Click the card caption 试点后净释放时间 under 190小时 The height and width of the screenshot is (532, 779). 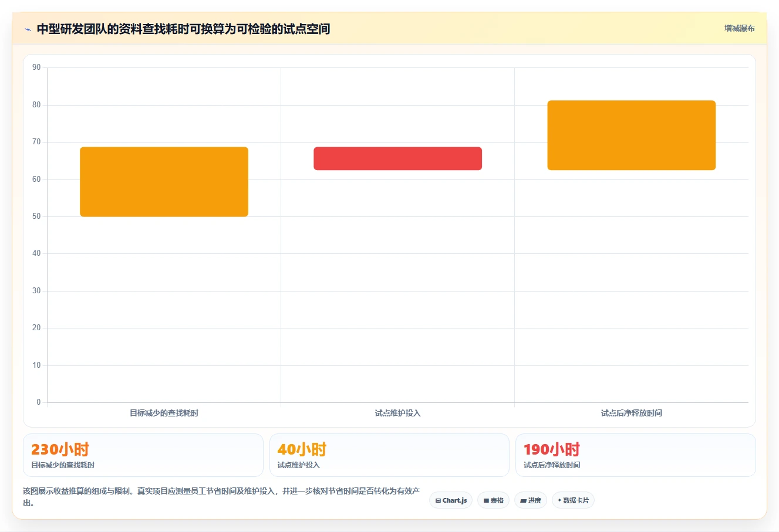552,465
